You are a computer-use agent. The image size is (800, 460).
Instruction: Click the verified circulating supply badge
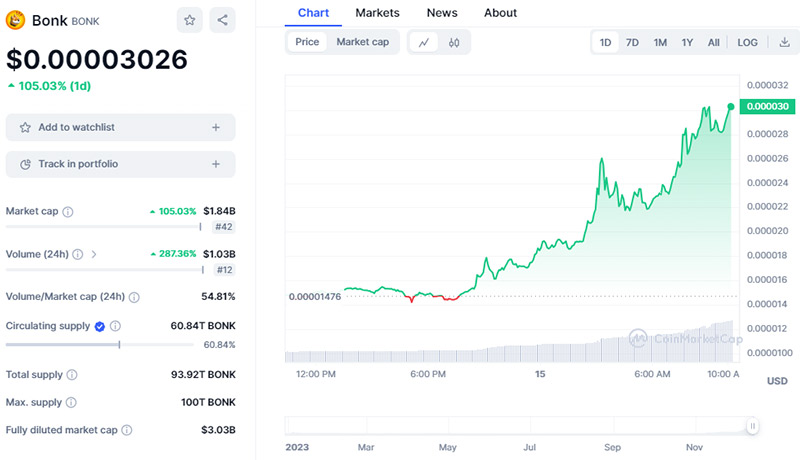[100, 326]
